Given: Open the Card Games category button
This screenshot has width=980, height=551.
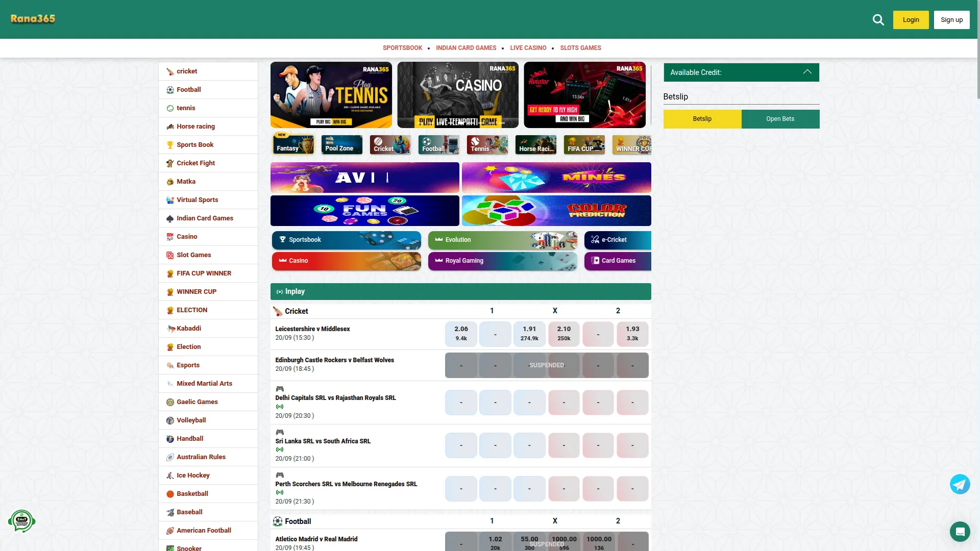Looking at the screenshot, I should point(618,261).
